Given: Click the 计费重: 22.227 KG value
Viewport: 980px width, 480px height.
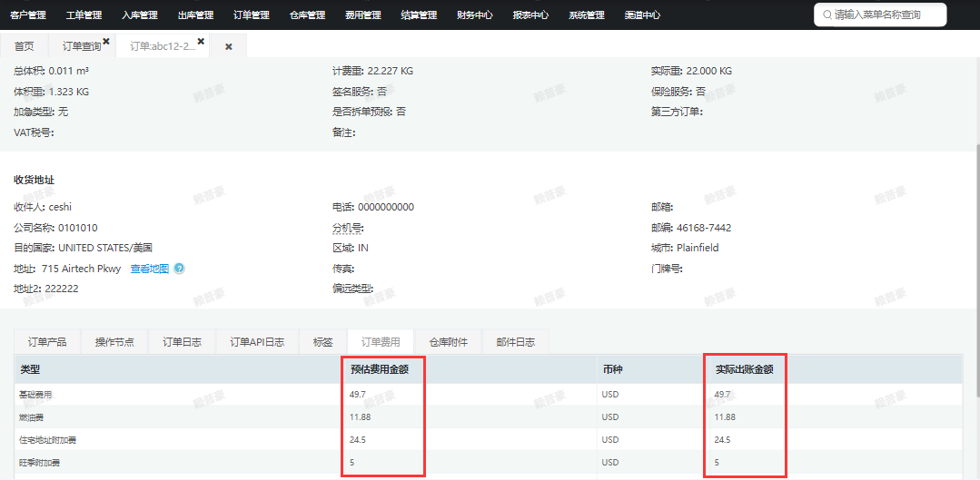Looking at the screenshot, I should [x=372, y=71].
